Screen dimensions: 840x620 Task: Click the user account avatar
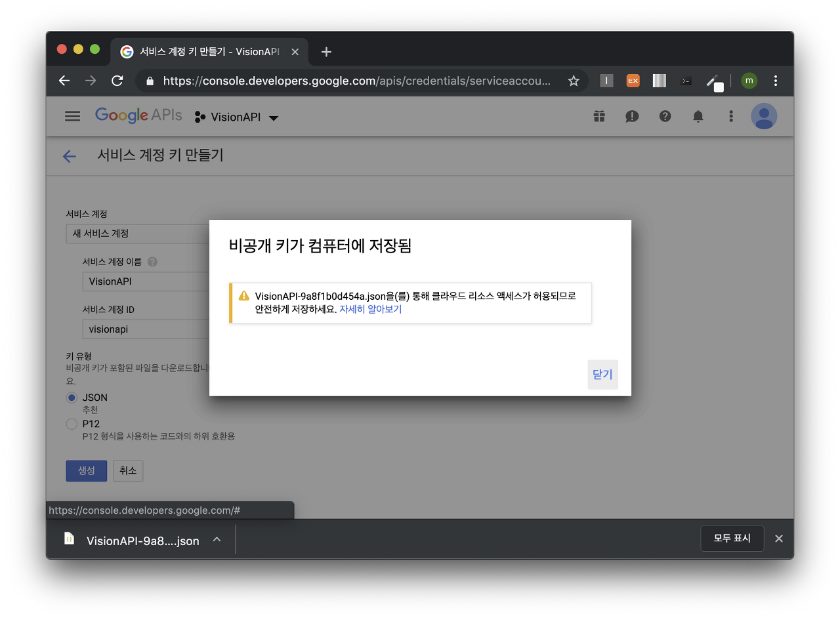764,116
